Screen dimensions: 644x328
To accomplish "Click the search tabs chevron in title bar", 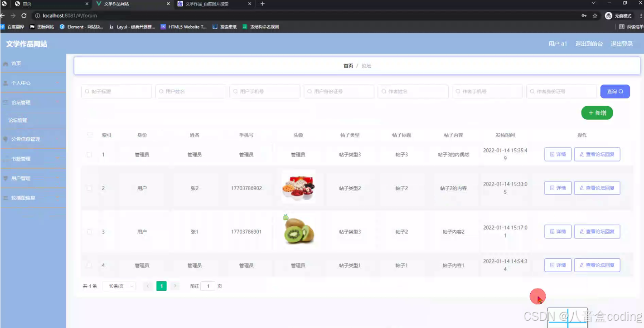I will 594,3.
